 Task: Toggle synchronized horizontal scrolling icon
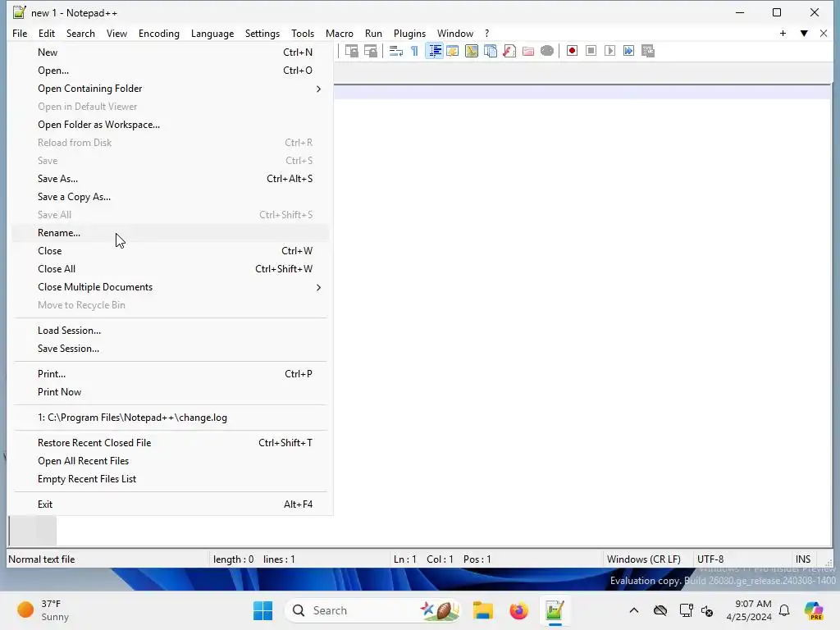[x=371, y=51]
